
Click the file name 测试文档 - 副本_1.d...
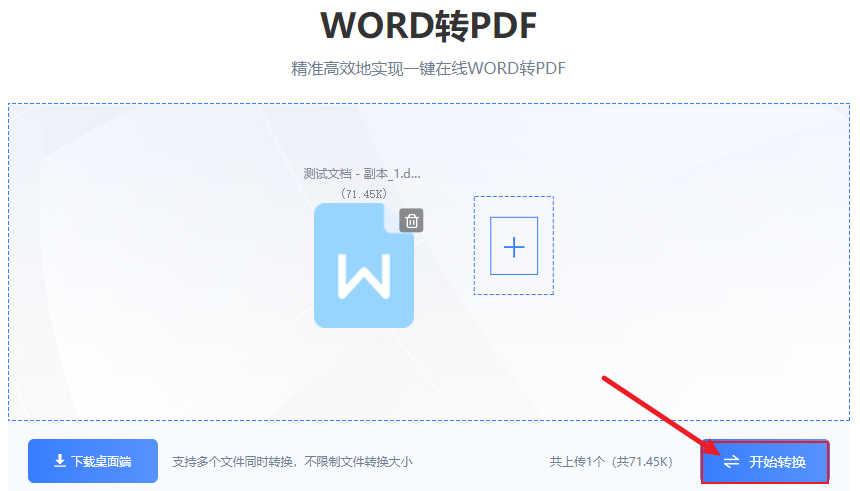362,173
